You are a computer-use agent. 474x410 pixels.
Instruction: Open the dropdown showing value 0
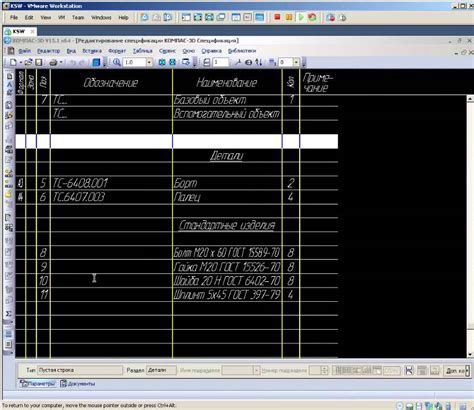tap(296, 62)
